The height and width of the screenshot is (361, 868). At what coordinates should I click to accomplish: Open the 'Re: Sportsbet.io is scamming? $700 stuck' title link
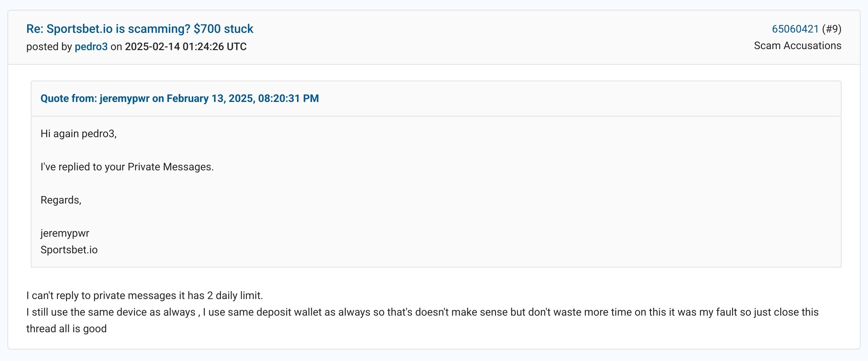click(x=140, y=29)
